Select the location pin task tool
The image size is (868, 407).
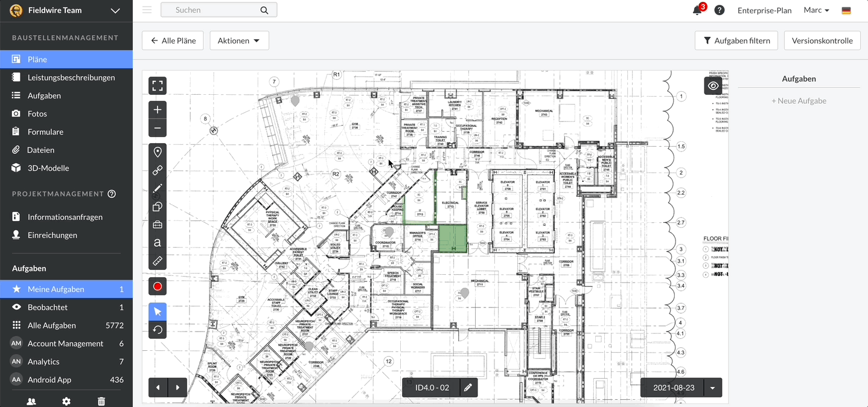coord(158,152)
